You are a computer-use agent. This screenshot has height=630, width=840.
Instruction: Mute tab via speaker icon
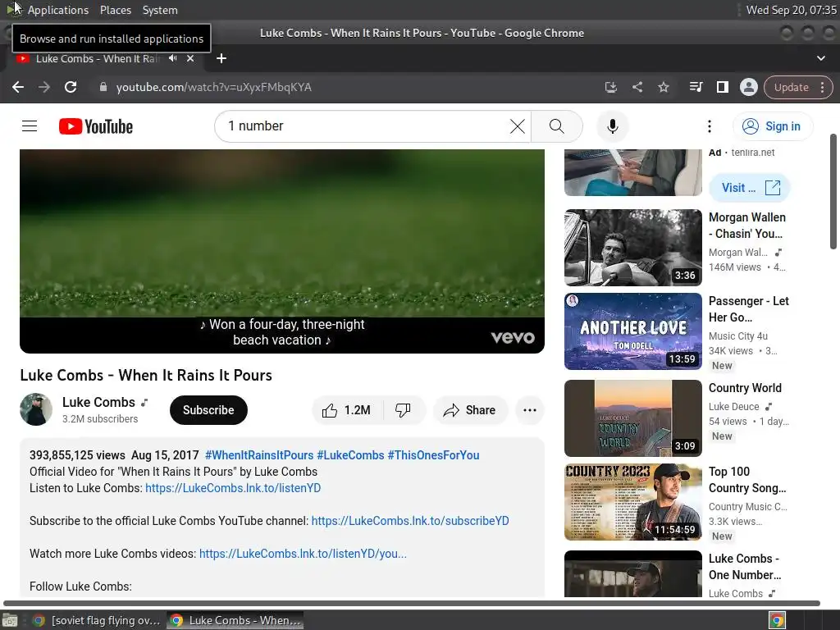click(172, 58)
